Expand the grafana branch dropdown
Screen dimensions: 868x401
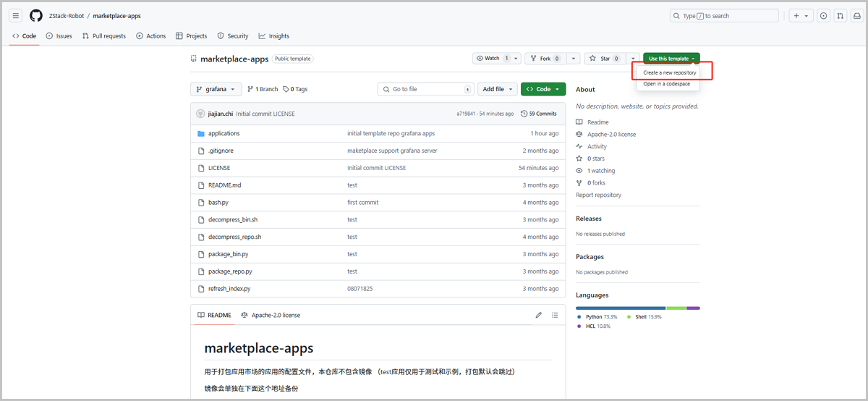coord(216,89)
